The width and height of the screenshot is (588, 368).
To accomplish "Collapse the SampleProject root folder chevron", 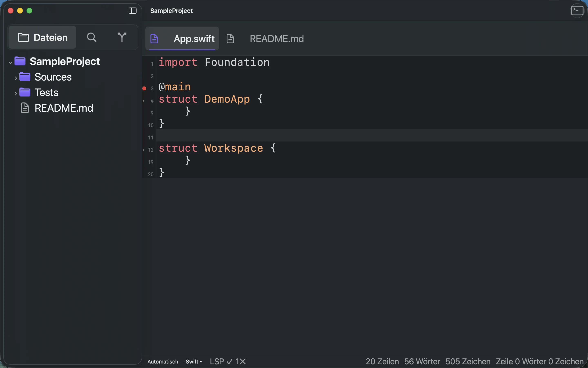I will (x=10, y=63).
